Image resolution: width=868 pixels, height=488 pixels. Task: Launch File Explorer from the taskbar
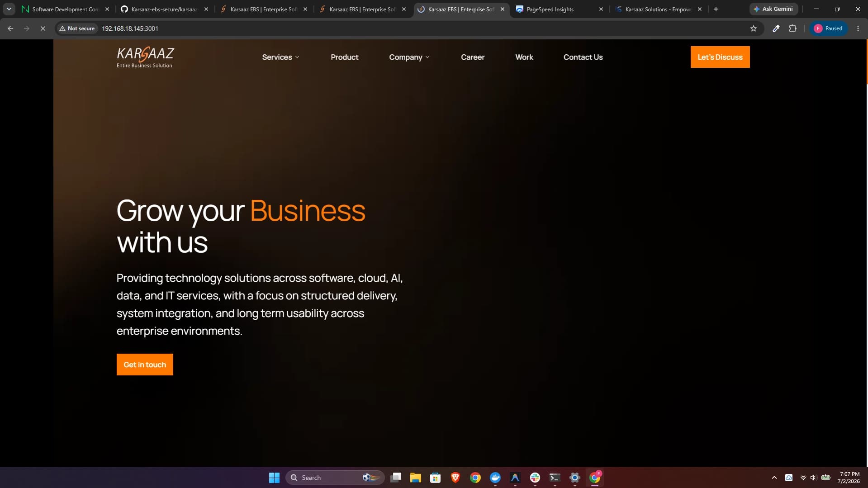click(x=415, y=477)
